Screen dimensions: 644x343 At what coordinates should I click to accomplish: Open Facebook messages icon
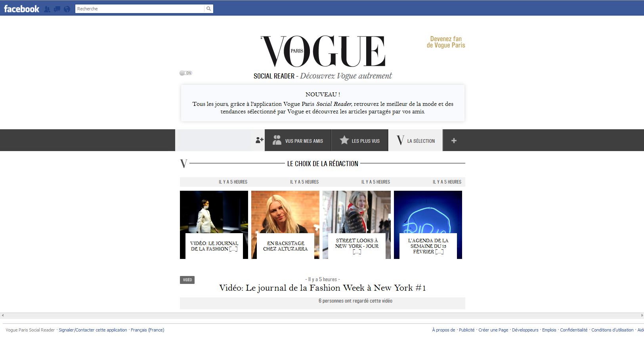pyautogui.click(x=57, y=9)
